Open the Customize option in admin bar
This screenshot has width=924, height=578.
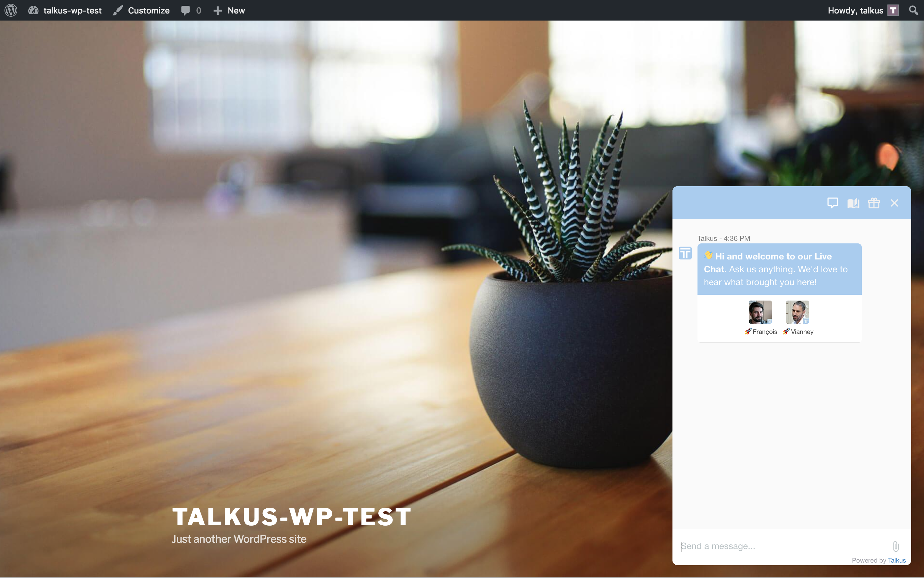pyautogui.click(x=141, y=10)
